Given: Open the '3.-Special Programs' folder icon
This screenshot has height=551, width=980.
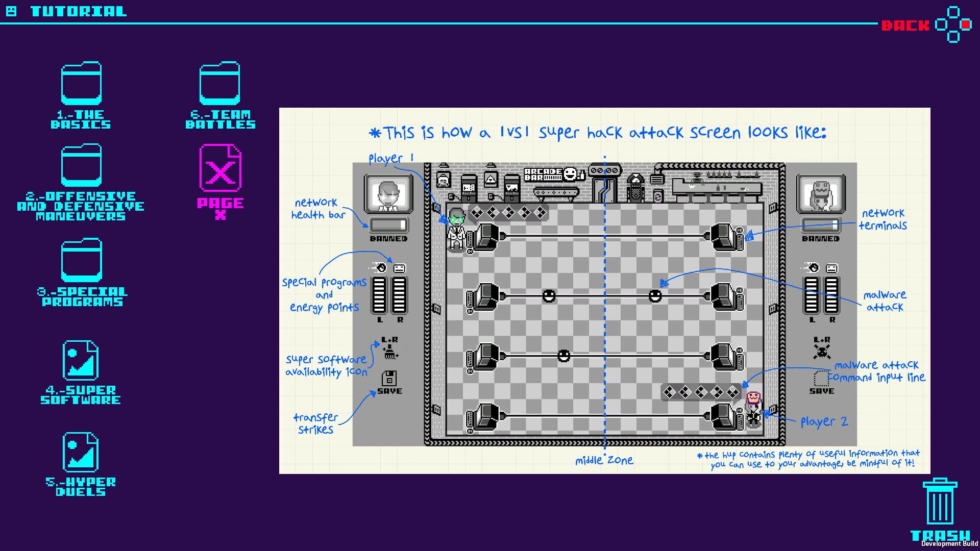Looking at the screenshot, I should pos(81,260).
